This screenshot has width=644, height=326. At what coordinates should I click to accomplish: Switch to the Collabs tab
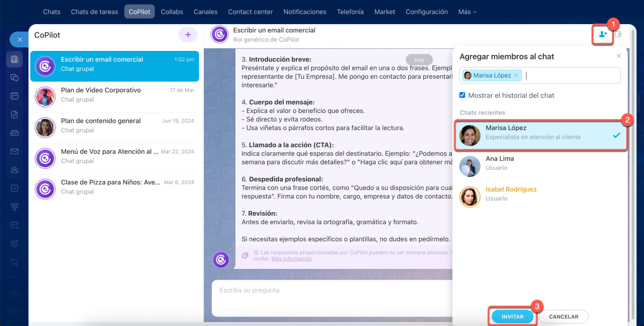172,12
